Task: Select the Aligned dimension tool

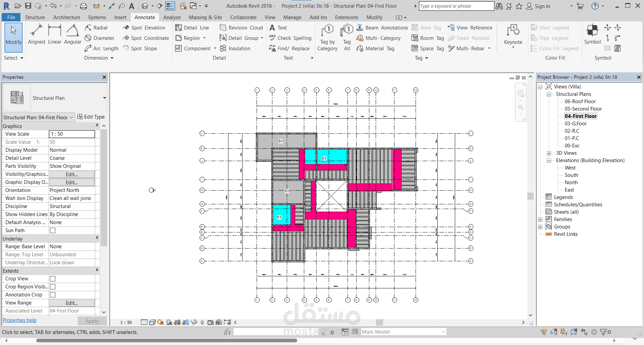Action: (36, 34)
